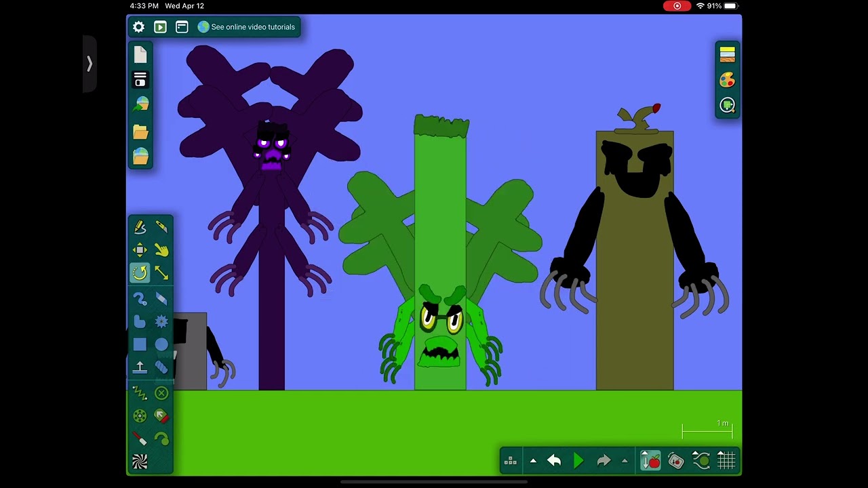
Task: Undo the last action
Action: pos(554,461)
